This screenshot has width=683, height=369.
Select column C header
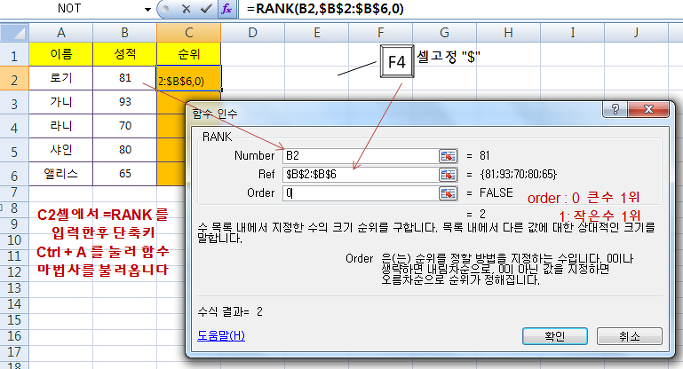click(x=189, y=33)
